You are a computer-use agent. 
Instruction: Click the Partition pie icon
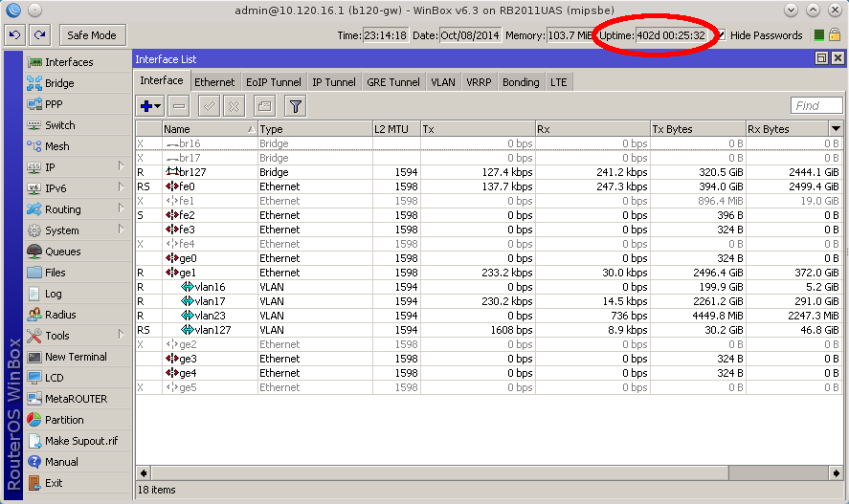click(x=34, y=420)
